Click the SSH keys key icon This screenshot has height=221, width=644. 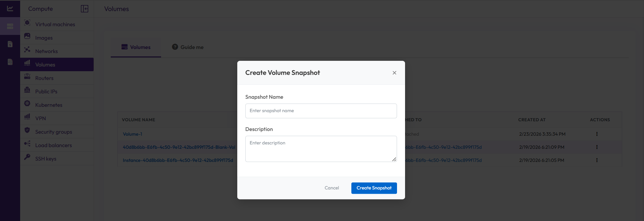pyautogui.click(x=28, y=157)
